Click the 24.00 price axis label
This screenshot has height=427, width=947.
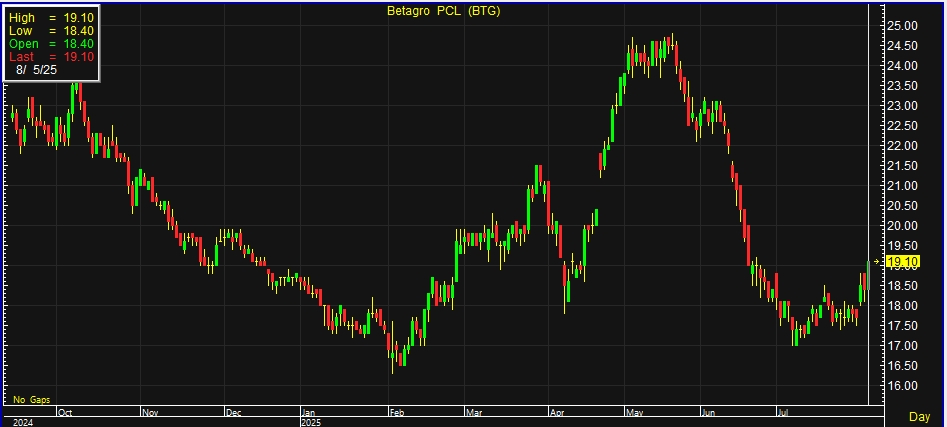pyautogui.click(x=902, y=66)
